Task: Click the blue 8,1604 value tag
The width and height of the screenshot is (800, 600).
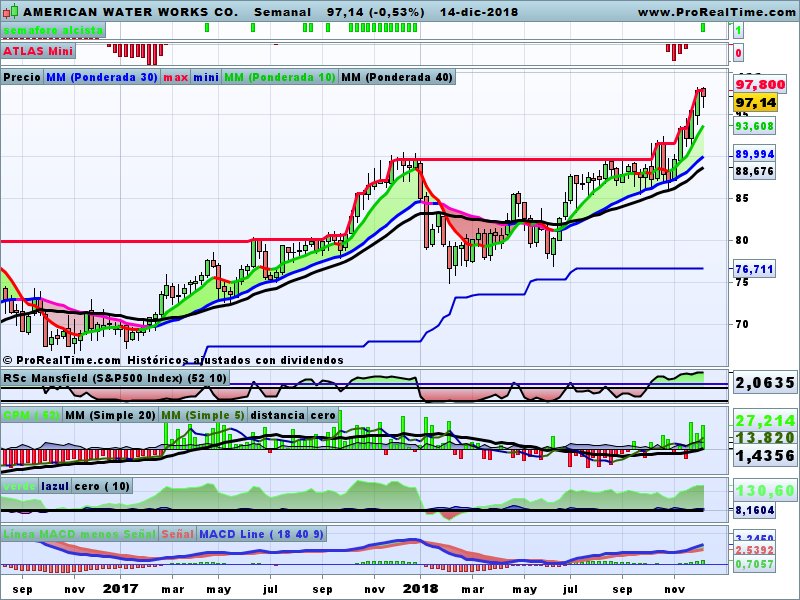Action: [755, 510]
